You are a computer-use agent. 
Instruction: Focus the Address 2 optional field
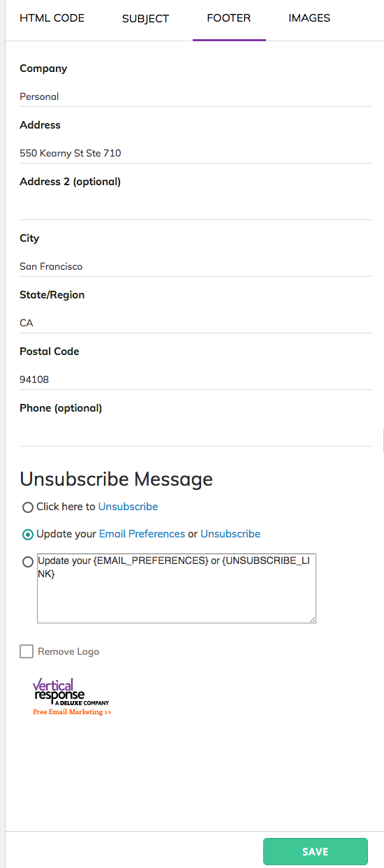pyautogui.click(x=195, y=210)
